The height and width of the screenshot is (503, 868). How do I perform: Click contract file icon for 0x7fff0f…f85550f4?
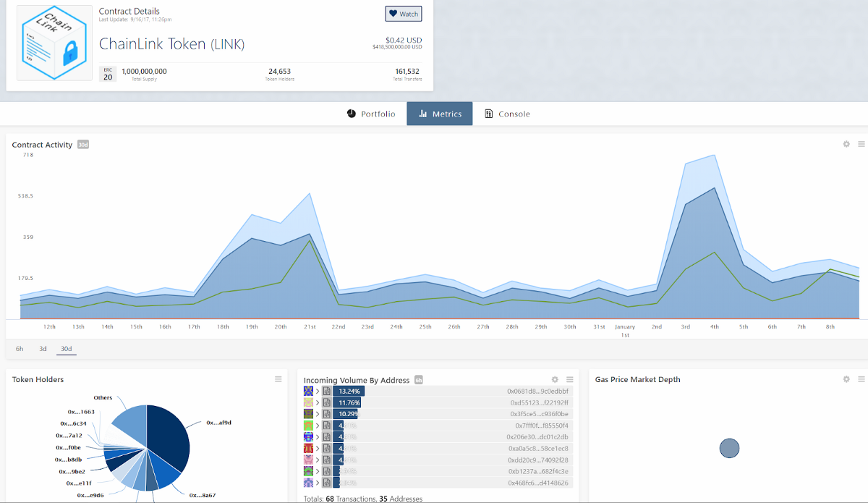tap(327, 426)
